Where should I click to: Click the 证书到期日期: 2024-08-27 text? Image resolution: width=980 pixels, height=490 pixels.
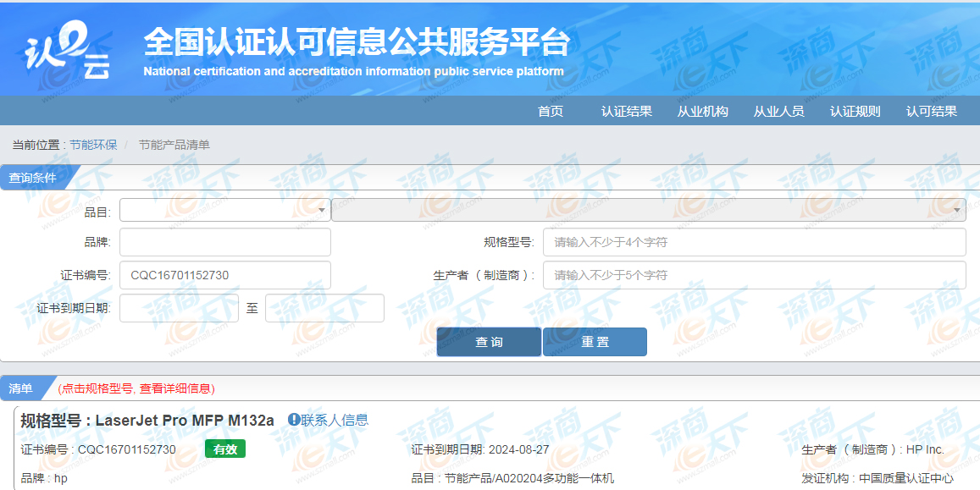pyautogui.click(x=480, y=449)
